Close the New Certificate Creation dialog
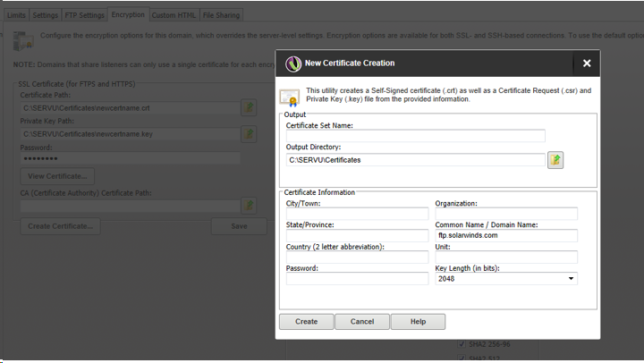The image size is (644, 363). pyautogui.click(x=587, y=63)
